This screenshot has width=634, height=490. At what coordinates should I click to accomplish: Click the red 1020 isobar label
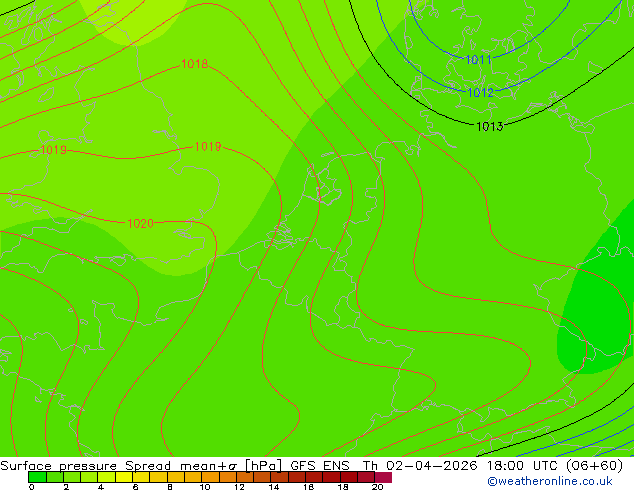click(140, 224)
